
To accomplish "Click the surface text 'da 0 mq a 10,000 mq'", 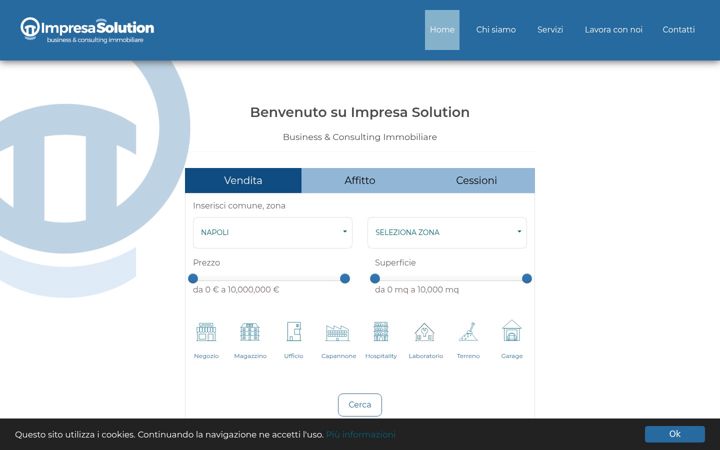I will point(416,290).
